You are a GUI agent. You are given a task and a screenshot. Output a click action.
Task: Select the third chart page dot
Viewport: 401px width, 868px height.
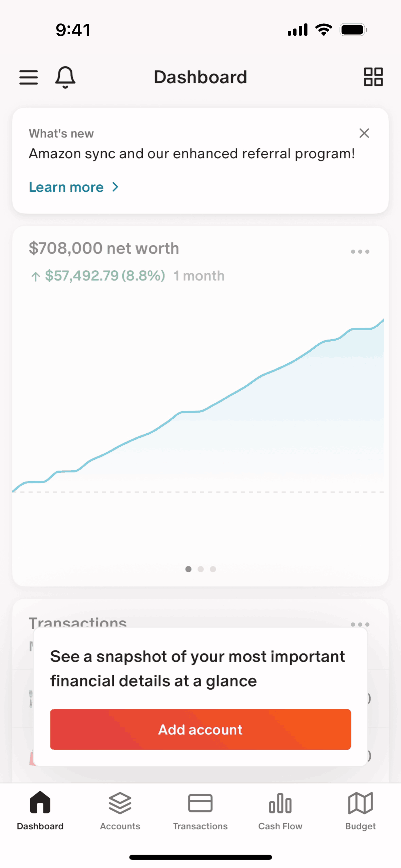click(x=213, y=569)
